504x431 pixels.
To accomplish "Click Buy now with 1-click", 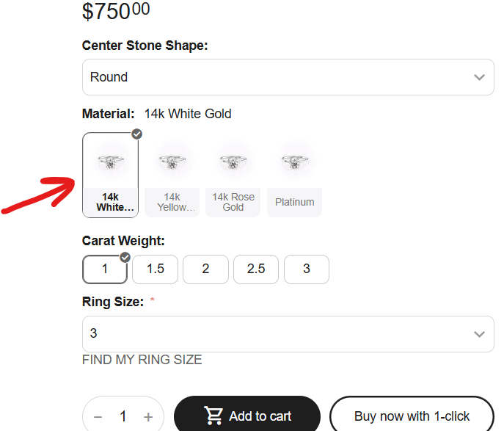I will click(x=412, y=416).
